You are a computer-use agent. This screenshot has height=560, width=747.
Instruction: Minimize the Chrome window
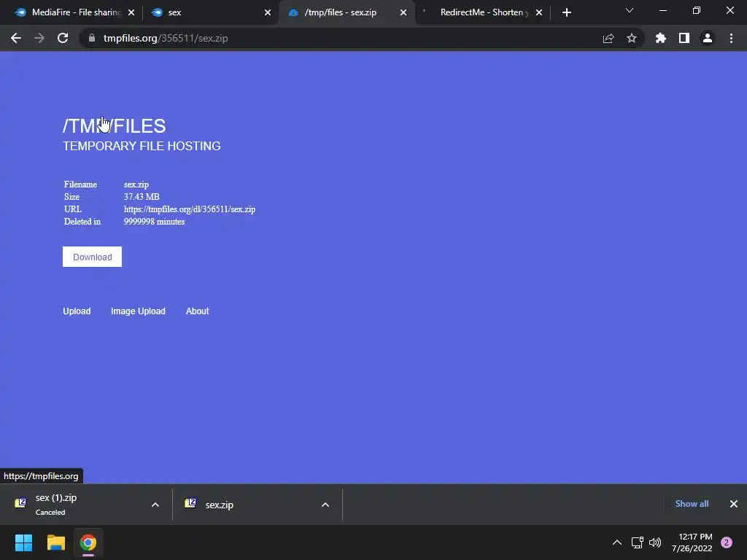(x=662, y=10)
